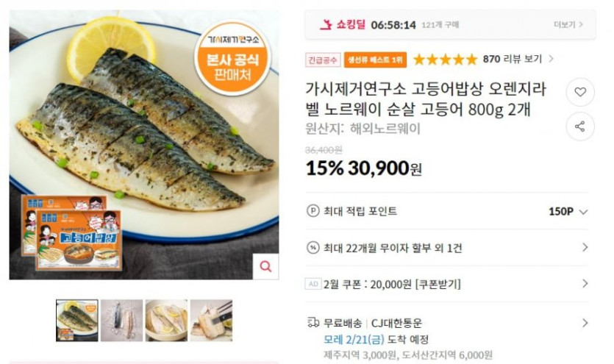This screenshot has width=614, height=364.
Task: Select the second raw fish thumbnail
Action: point(122,321)
